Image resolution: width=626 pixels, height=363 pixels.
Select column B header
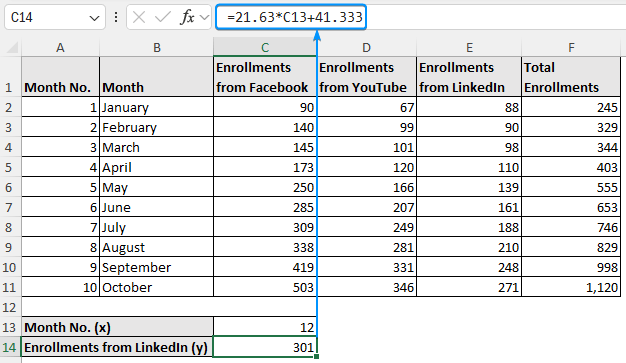click(x=156, y=48)
